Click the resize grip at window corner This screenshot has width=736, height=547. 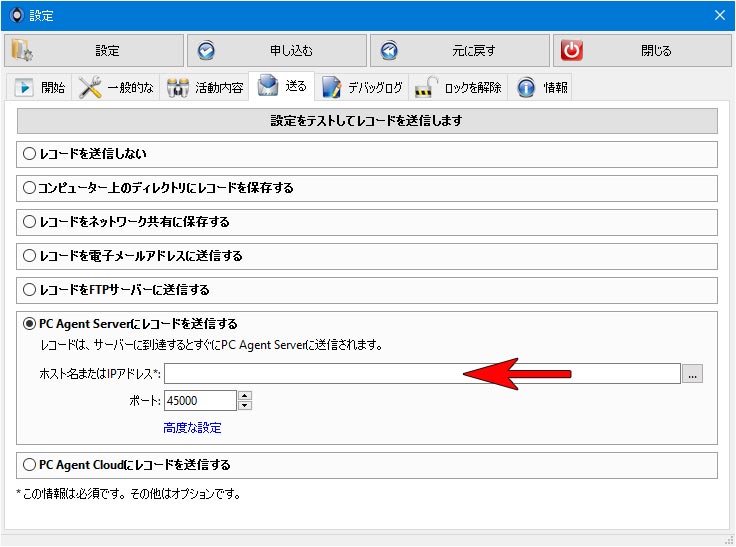(728, 540)
